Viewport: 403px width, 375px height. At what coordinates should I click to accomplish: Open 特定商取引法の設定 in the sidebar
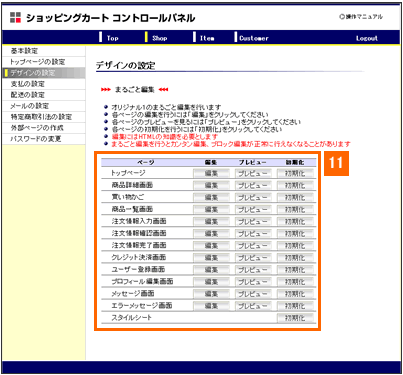pos(44,117)
